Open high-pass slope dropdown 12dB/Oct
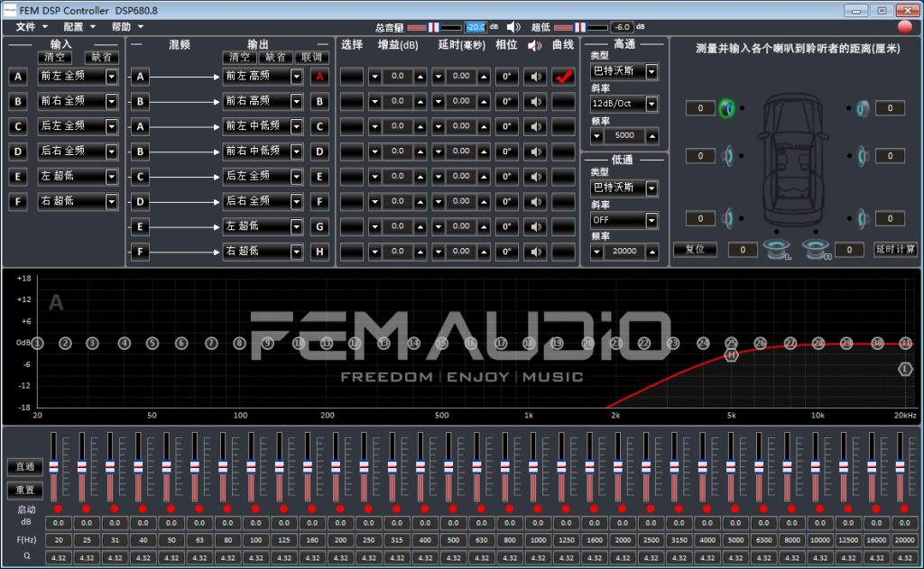Image resolution: width=924 pixels, height=569 pixels. coord(624,105)
